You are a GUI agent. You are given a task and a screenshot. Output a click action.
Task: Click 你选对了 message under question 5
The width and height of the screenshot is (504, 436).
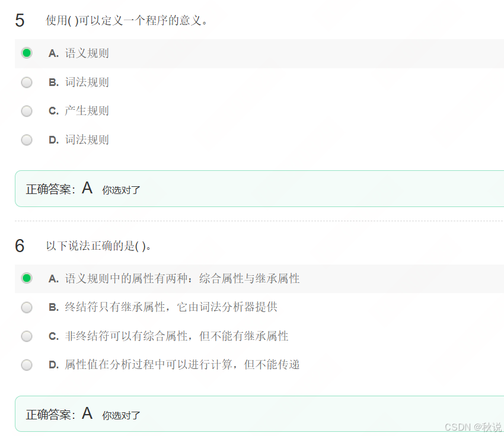(x=121, y=190)
